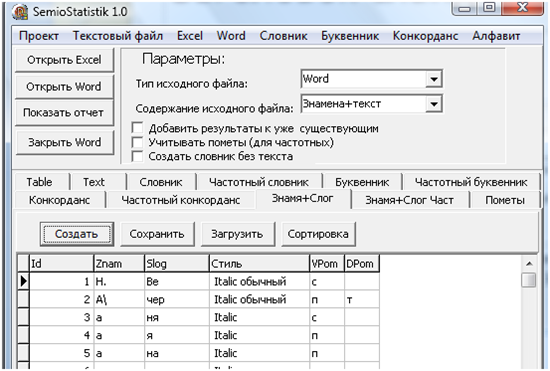Click the table's vertical scrollbar thumb
The image size is (550, 371).
tap(529, 280)
